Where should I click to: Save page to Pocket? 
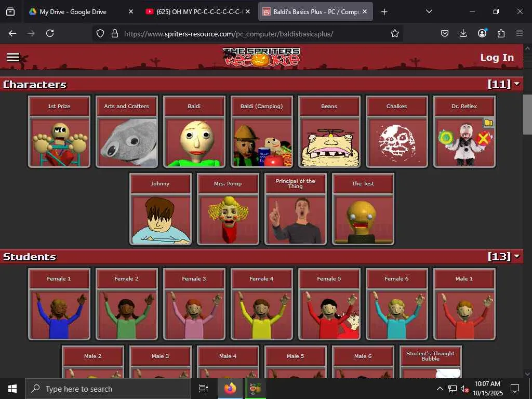tap(445, 33)
